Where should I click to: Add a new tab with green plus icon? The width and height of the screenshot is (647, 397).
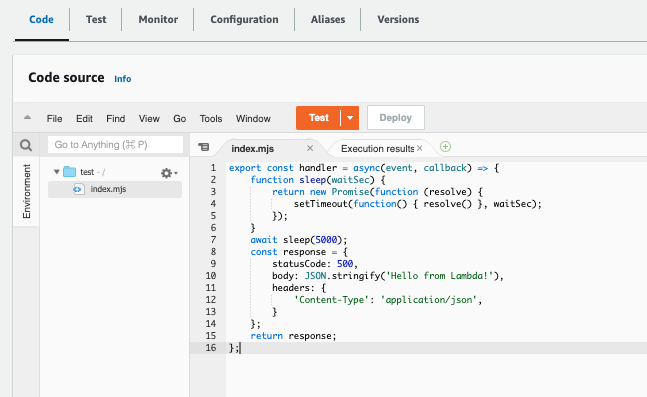pos(445,147)
